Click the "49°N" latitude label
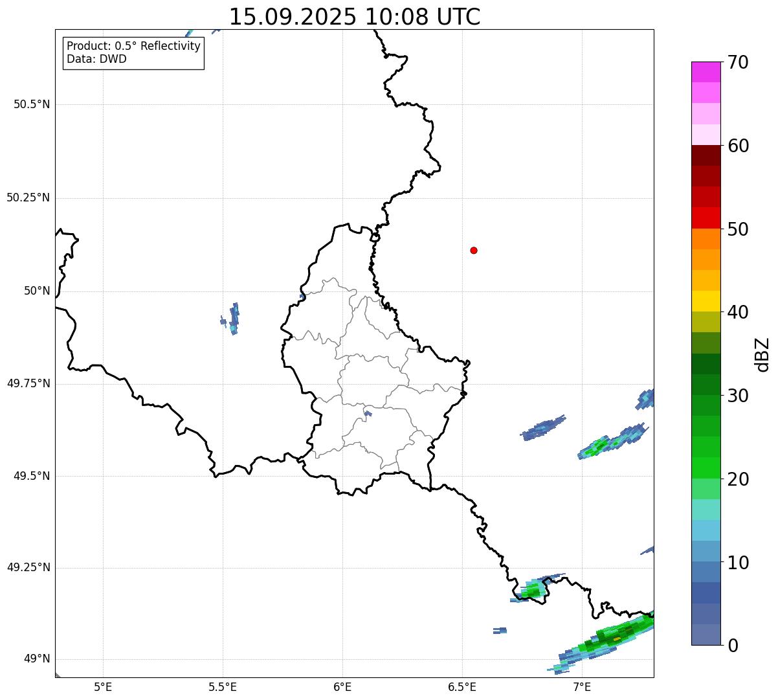The width and height of the screenshot is (778, 700). [x=37, y=659]
